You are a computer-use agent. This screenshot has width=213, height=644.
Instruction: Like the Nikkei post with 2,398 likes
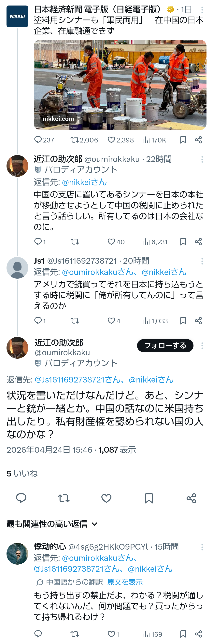point(111,140)
